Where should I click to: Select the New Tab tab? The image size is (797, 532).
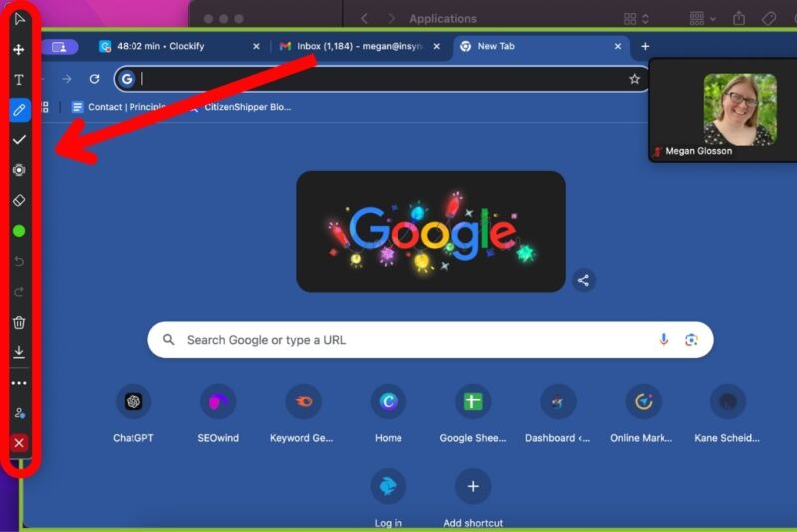point(541,46)
